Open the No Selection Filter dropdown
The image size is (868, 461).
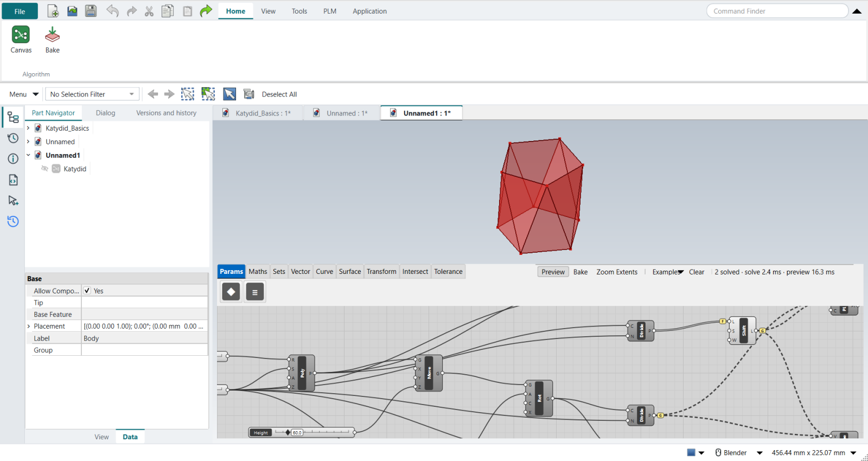point(92,94)
